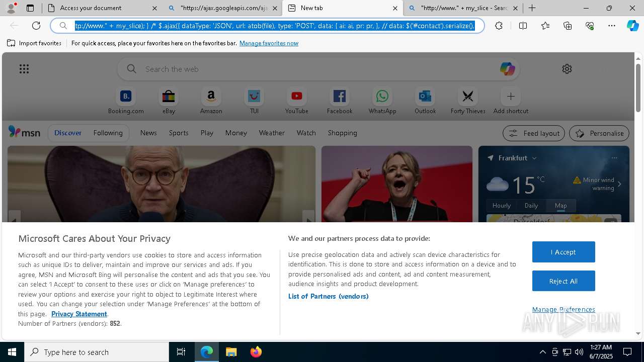Open the eBay shortcut
The height and width of the screenshot is (362, 644).
point(169,101)
